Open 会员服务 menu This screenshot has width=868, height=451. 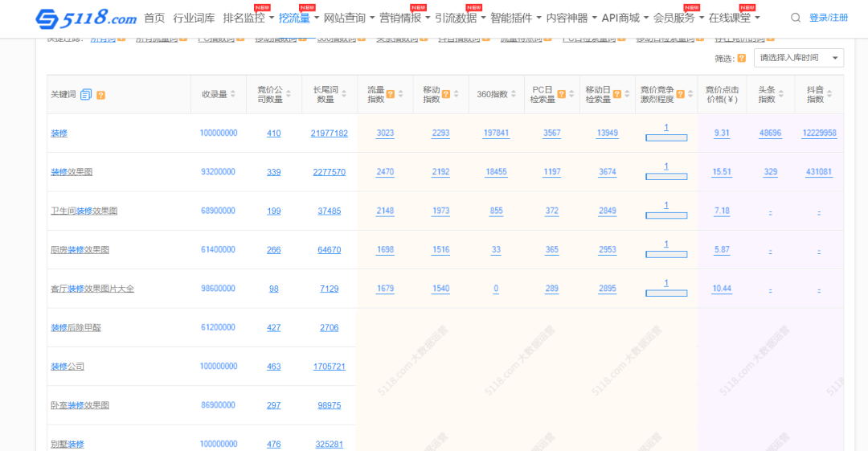pos(678,18)
